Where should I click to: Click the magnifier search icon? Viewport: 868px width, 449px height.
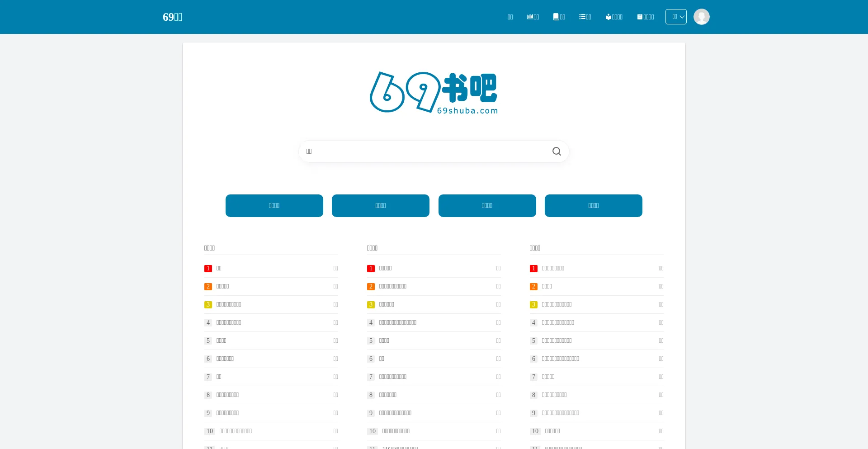(557, 151)
